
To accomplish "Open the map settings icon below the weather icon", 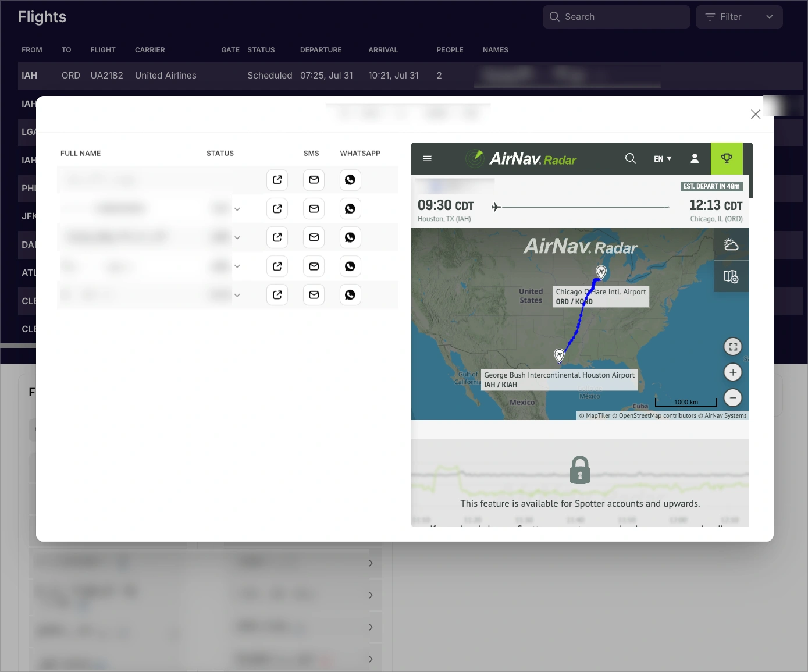I will [x=731, y=276].
